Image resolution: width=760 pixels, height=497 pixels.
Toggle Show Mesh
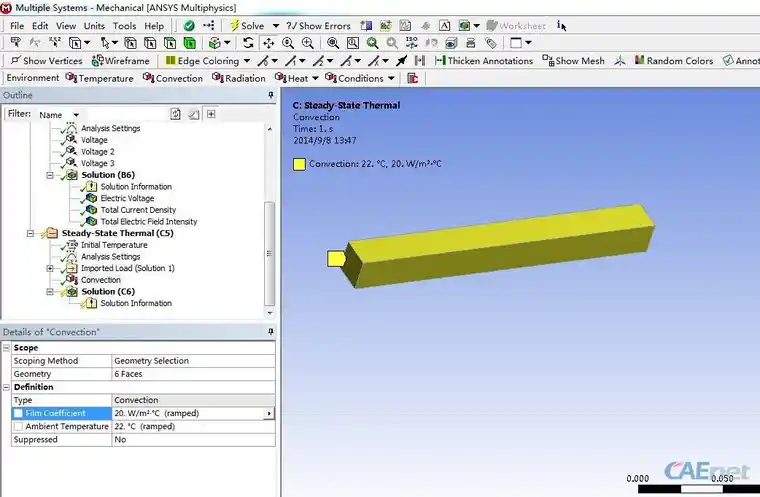[573, 61]
